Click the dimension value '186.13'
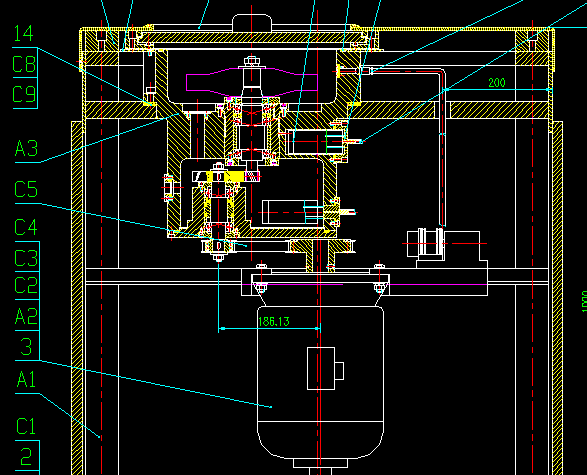Image resolution: width=587 pixels, height=475 pixels. 274,322
